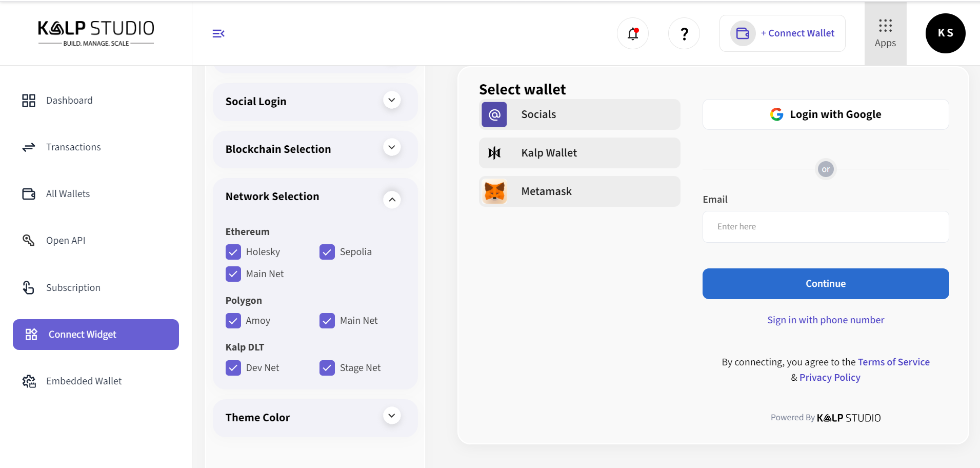The width and height of the screenshot is (980, 468).
Task: Go to Dashboard in sidebar
Action: coord(69,101)
